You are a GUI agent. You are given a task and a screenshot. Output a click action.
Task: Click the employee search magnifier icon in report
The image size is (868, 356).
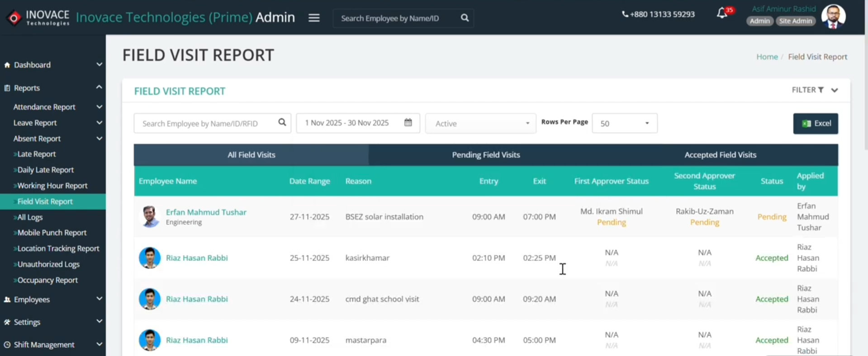pyautogui.click(x=282, y=123)
